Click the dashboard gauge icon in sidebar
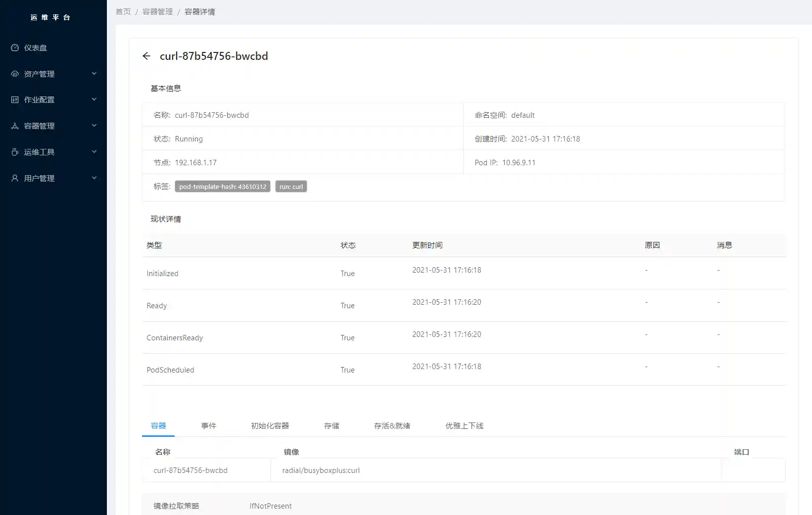Image resolution: width=812 pixels, height=515 pixels. coord(15,48)
